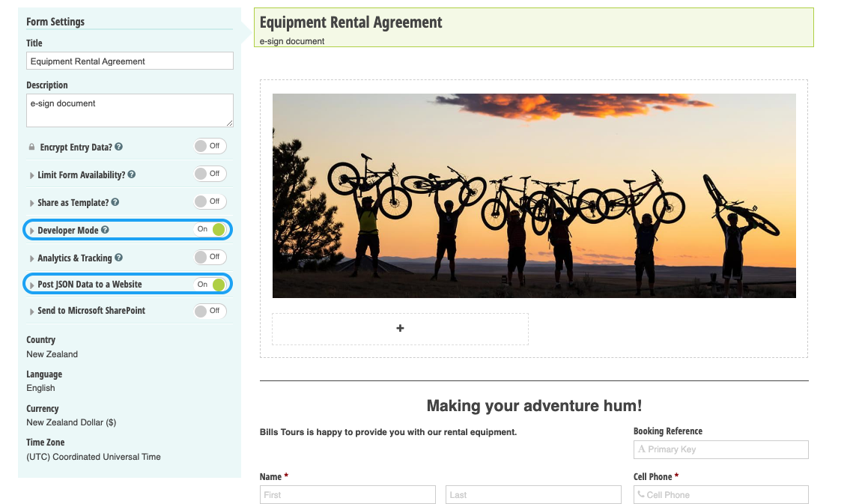Click the Form Settings heading

pos(55,22)
